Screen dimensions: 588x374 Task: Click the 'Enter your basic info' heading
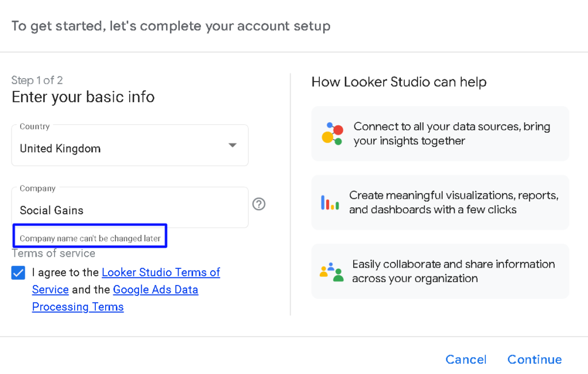pos(83,97)
